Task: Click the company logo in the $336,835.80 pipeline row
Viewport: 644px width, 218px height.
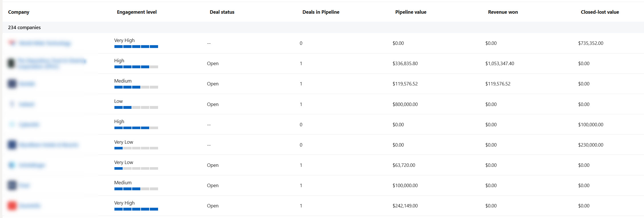Action: 11,63
